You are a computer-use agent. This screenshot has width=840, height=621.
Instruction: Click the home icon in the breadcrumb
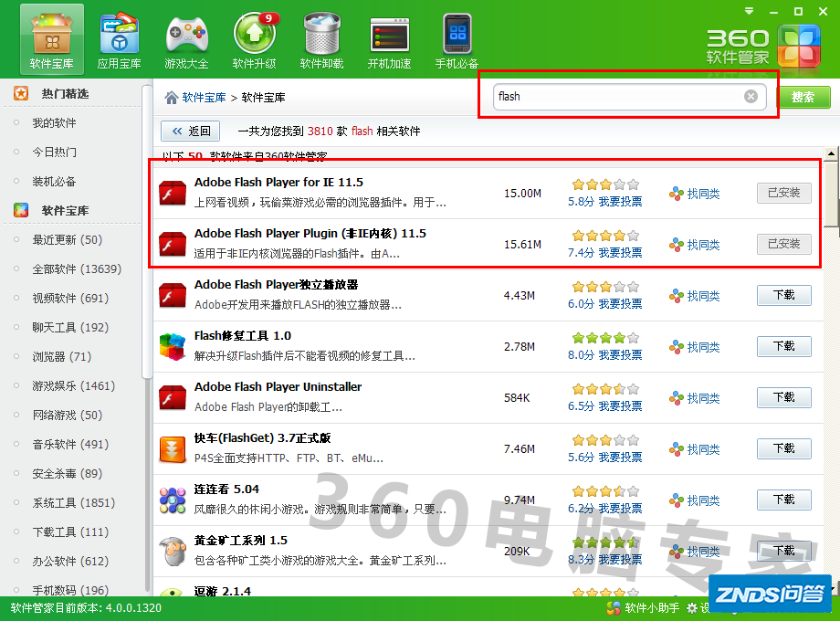(x=172, y=98)
